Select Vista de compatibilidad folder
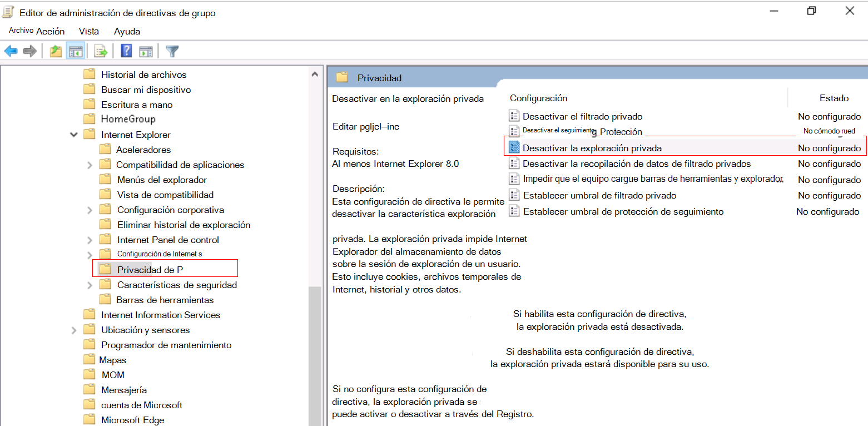 [165, 195]
